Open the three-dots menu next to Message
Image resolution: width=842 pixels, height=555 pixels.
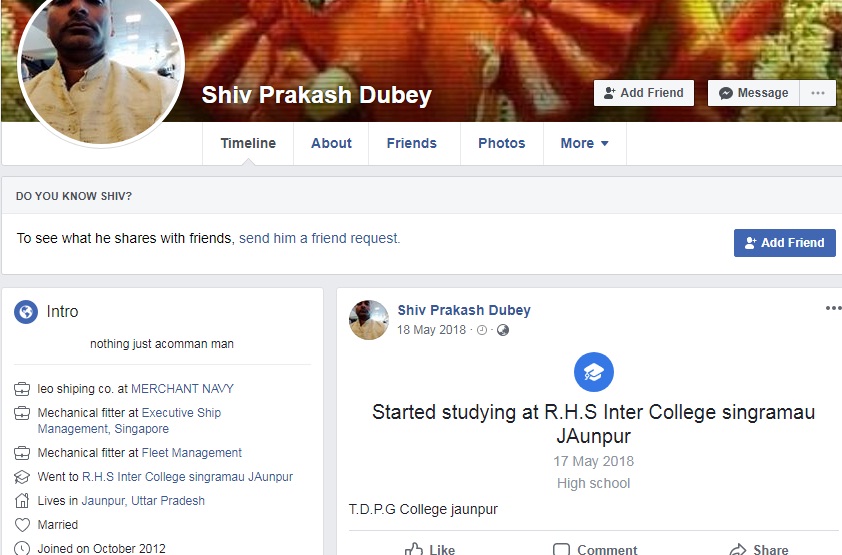coord(818,93)
